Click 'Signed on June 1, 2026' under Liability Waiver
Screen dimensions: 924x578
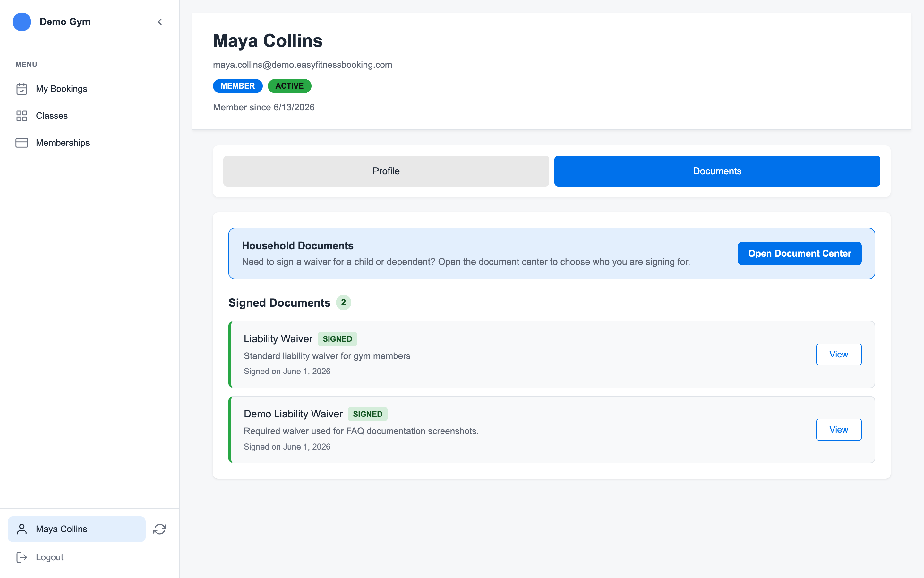tap(287, 372)
